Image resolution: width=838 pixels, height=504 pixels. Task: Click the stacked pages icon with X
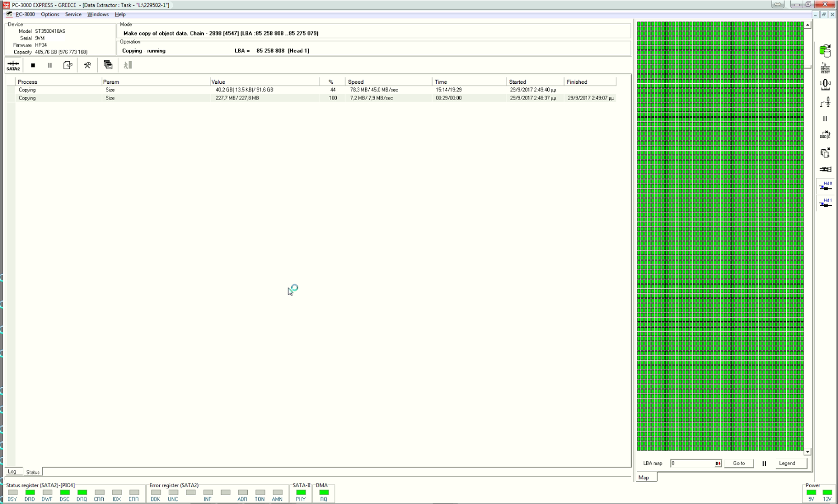(x=825, y=152)
